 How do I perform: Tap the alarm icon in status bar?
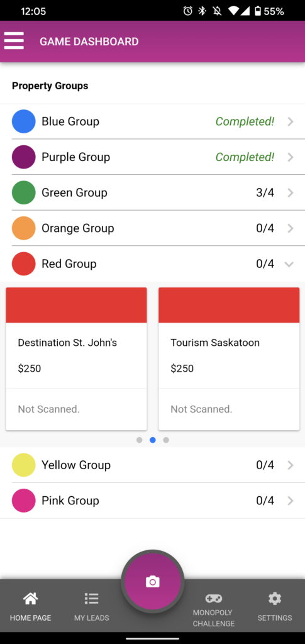188,11
